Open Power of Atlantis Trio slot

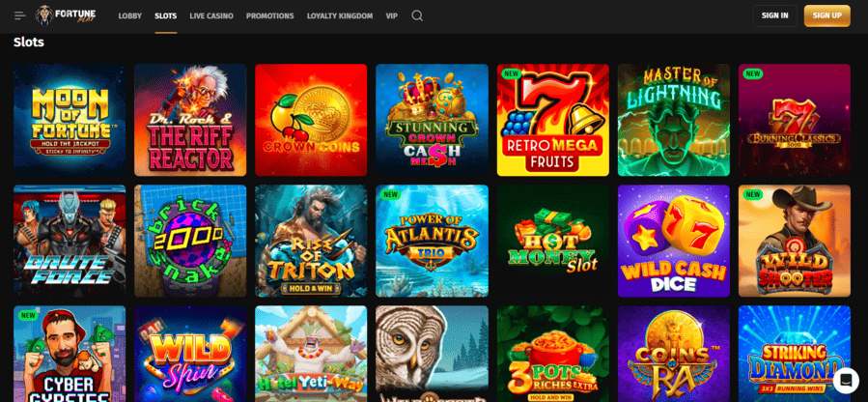point(433,241)
